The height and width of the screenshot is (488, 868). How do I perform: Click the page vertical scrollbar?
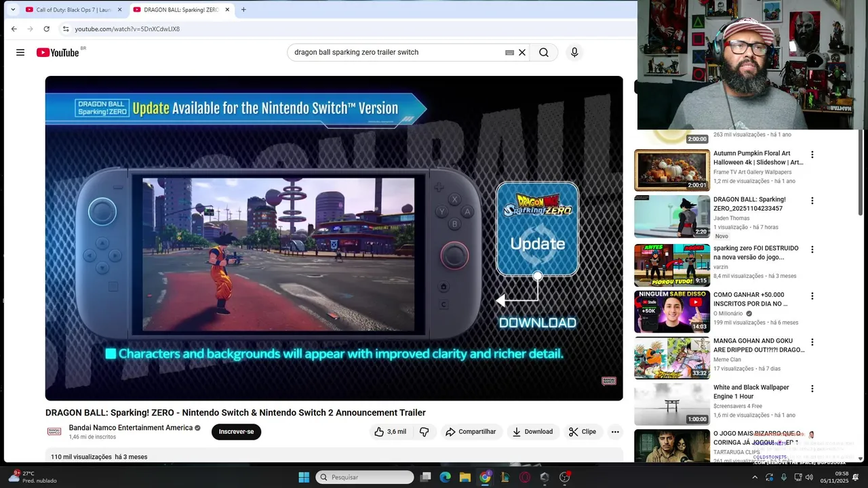[x=861, y=172]
